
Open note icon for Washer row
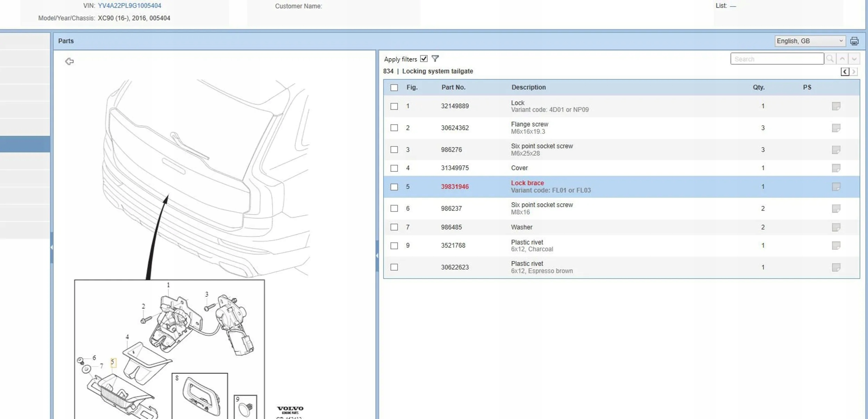(836, 227)
